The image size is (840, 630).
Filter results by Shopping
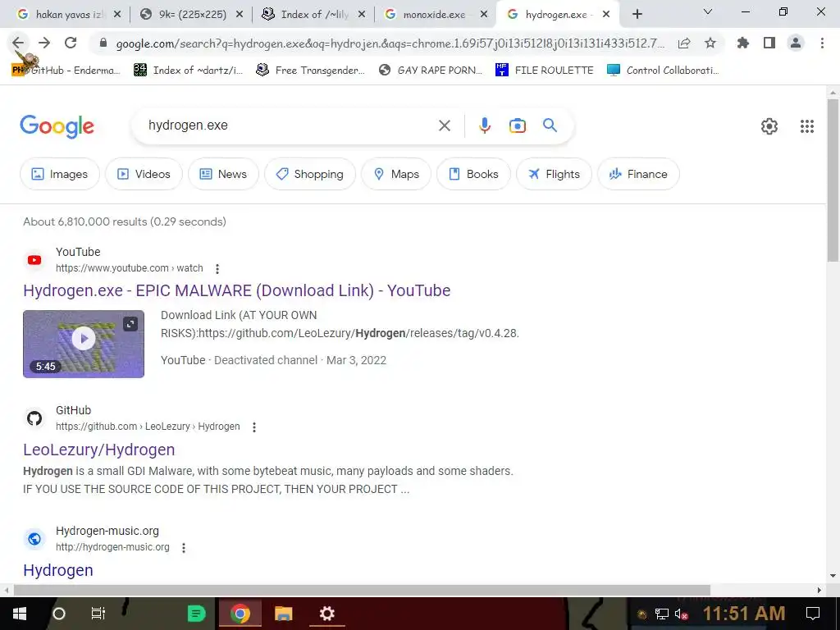[309, 174]
